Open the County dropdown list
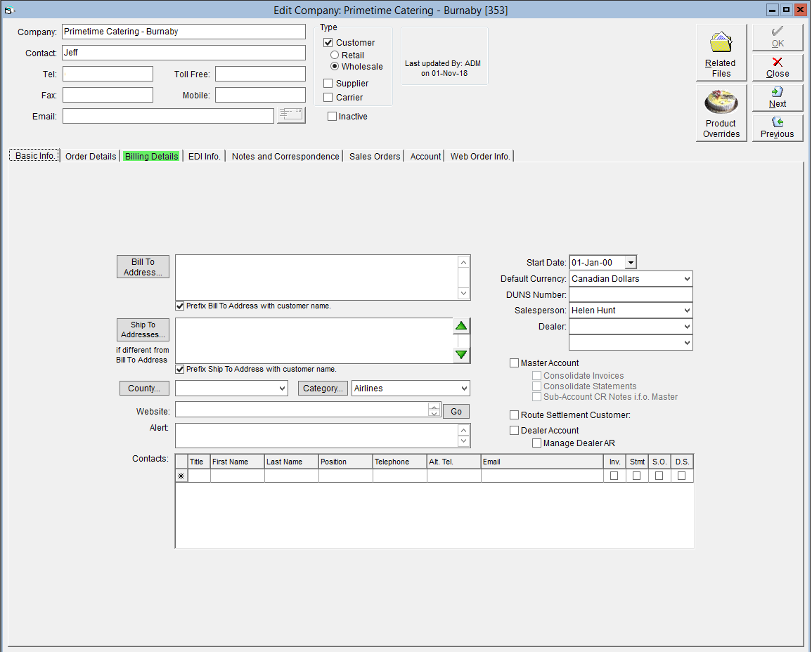The height and width of the screenshot is (652, 812). point(282,388)
